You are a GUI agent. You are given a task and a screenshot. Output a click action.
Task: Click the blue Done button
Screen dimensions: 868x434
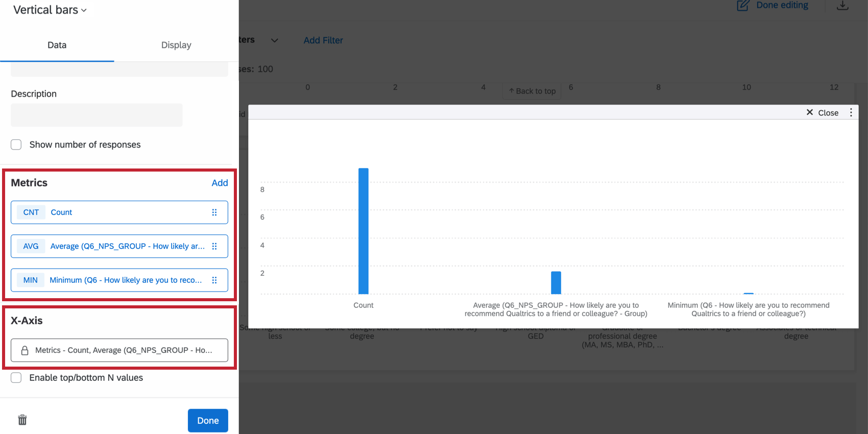point(208,421)
